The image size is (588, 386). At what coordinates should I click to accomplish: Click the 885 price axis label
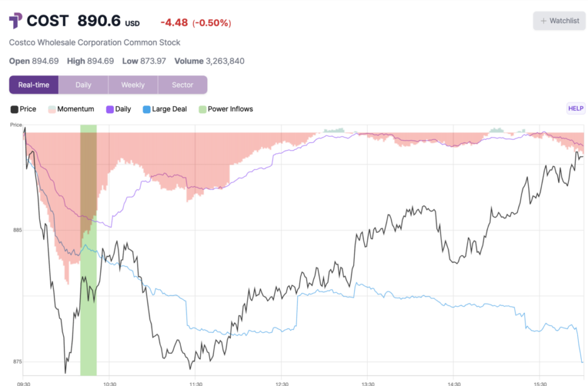(16, 231)
